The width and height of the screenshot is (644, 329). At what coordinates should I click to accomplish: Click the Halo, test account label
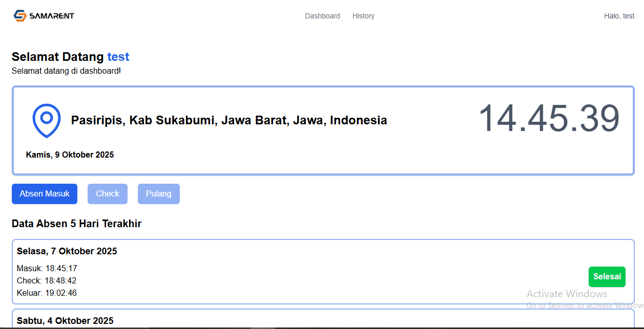(619, 16)
